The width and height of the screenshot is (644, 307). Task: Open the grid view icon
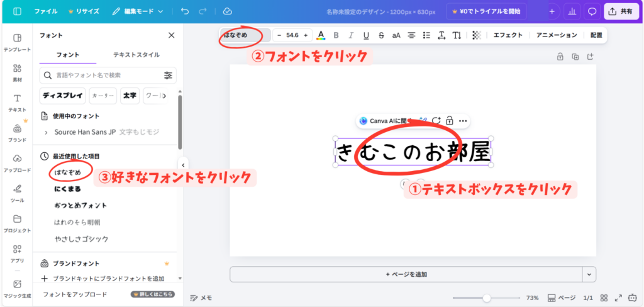pos(604,298)
